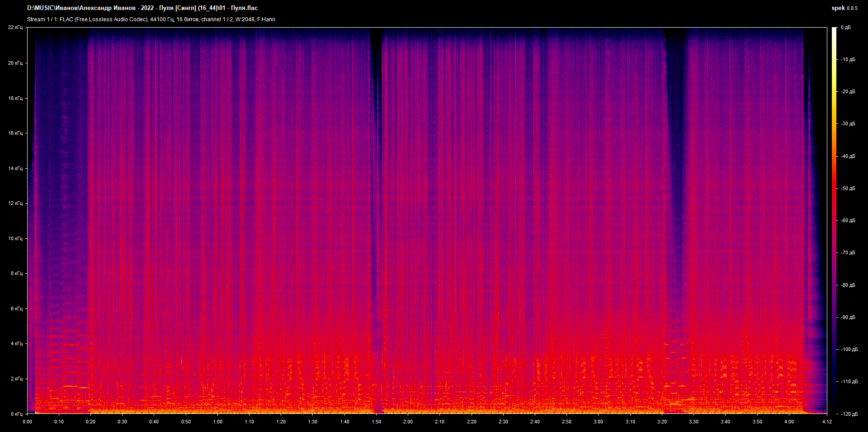Select the 20 кГц frequency axis label
This screenshot has width=868, height=432.
pos(15,63)
